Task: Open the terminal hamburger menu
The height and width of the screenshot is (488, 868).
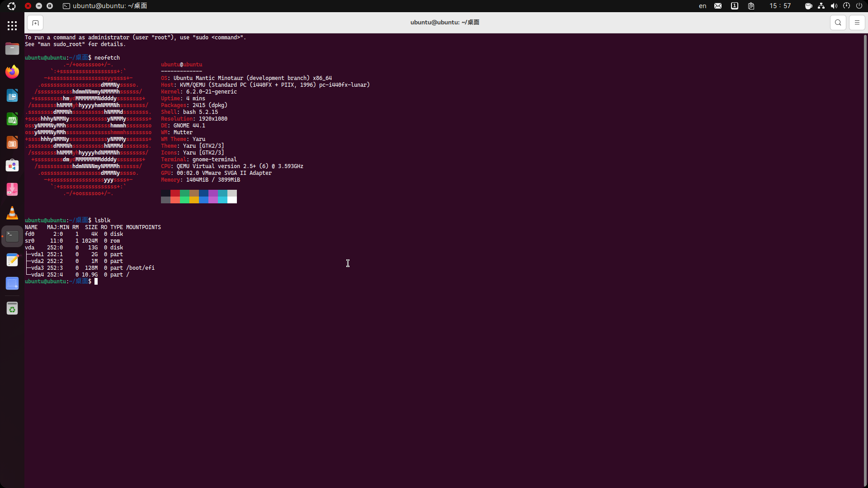Action: (857, 23)
